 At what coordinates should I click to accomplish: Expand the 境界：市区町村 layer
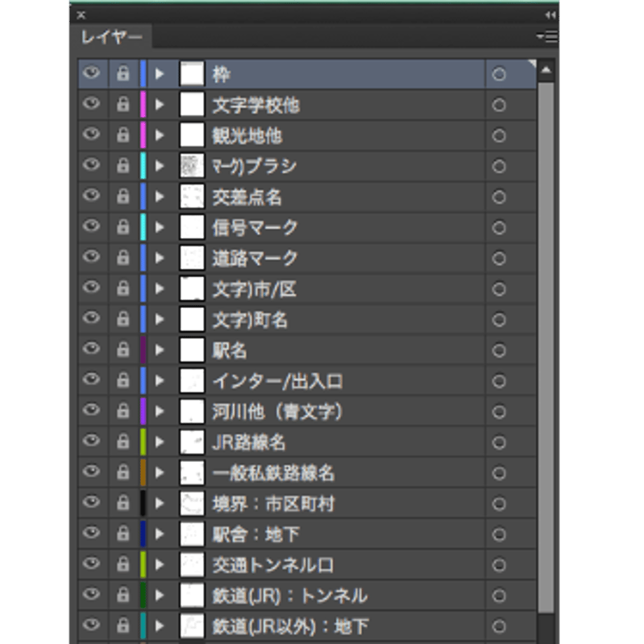(x=160, y=503)
